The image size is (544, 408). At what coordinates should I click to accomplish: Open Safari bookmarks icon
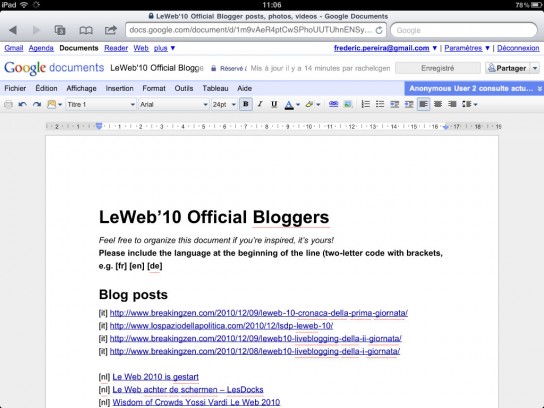click(x=86, y=30)
